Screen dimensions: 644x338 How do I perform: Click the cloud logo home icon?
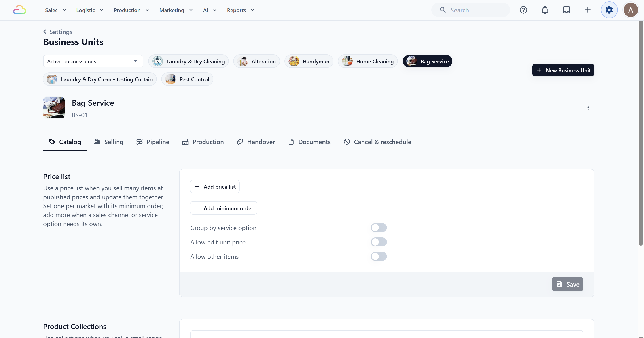[x=19, y=10]
